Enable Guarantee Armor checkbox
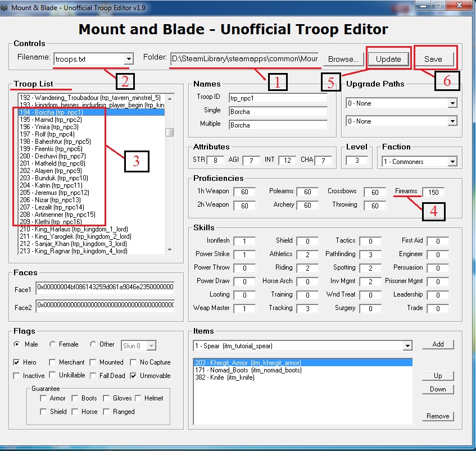 [x=43, y=398]
